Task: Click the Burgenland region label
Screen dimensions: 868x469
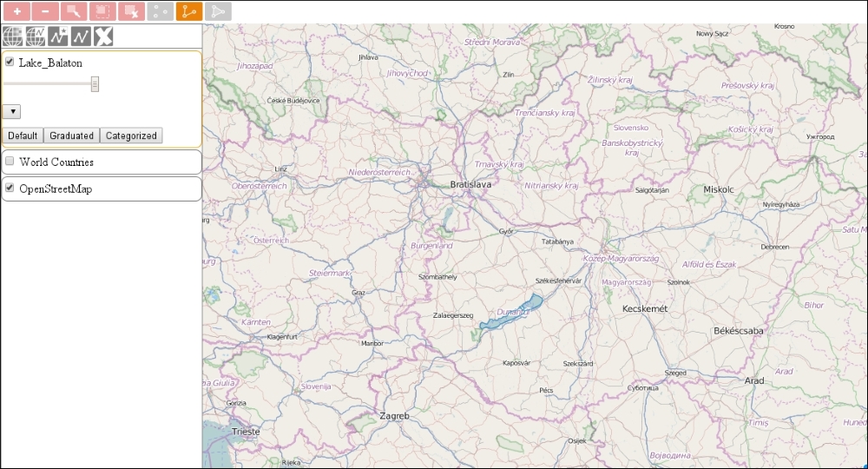Action: click(431, 245)
